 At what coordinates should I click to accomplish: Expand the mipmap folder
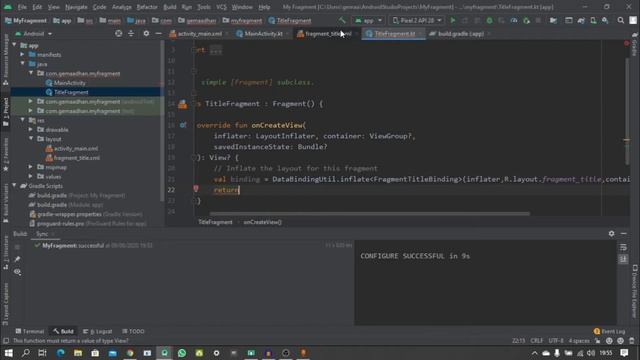(x=31, y=167)
